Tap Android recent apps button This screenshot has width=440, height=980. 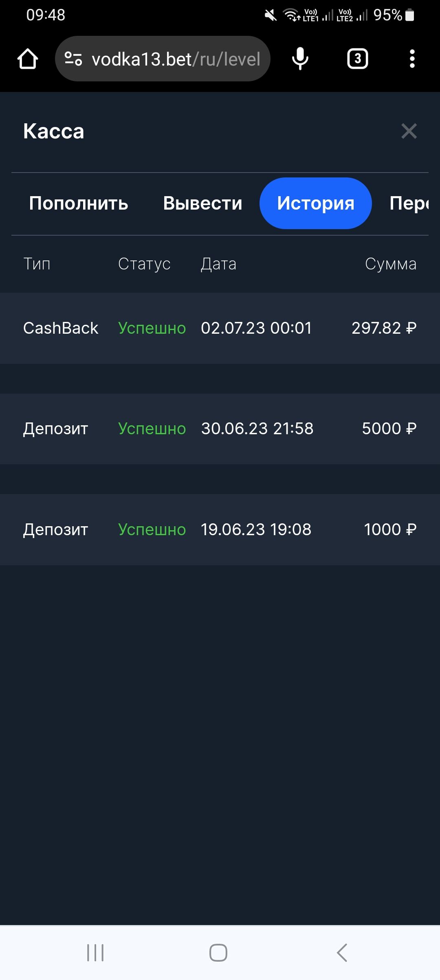click(x=95, y=952)
